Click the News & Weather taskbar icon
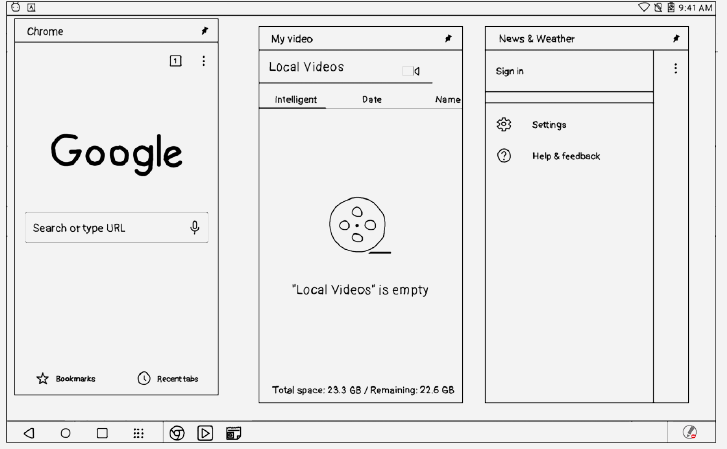This screenshot has height=449, width=727. click(x=233, y=433)
